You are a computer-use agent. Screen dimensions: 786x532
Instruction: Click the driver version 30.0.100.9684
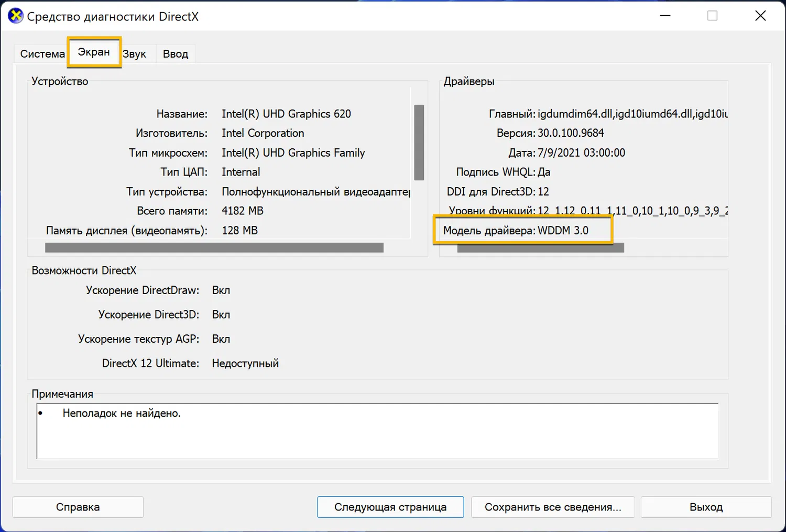[x=571, y=133]
